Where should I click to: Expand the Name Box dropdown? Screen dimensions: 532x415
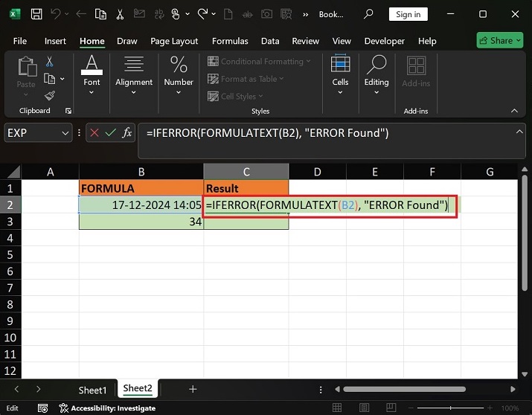[65, 133]
